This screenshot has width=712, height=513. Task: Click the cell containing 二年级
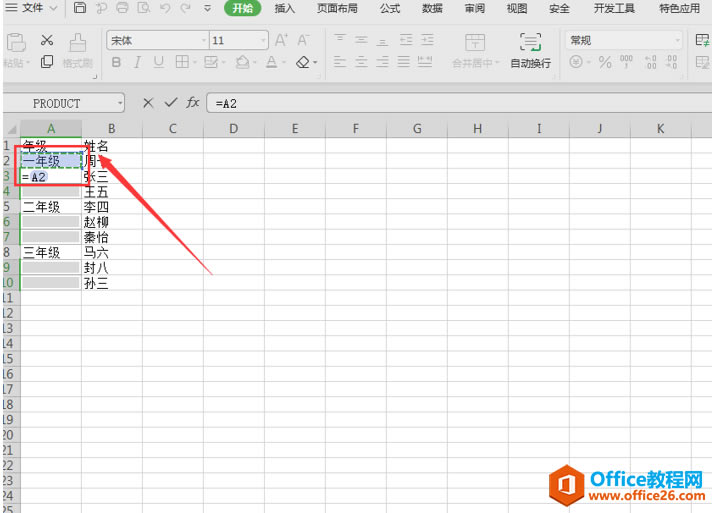[x=51, y=207]
